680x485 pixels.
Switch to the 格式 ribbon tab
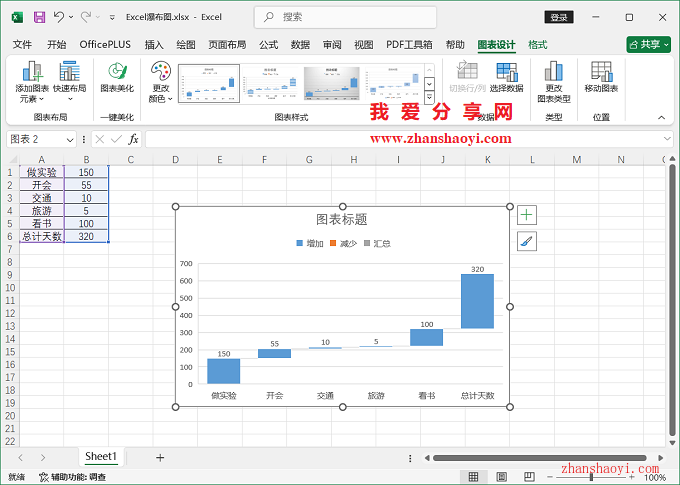click(x=538, y=45)
